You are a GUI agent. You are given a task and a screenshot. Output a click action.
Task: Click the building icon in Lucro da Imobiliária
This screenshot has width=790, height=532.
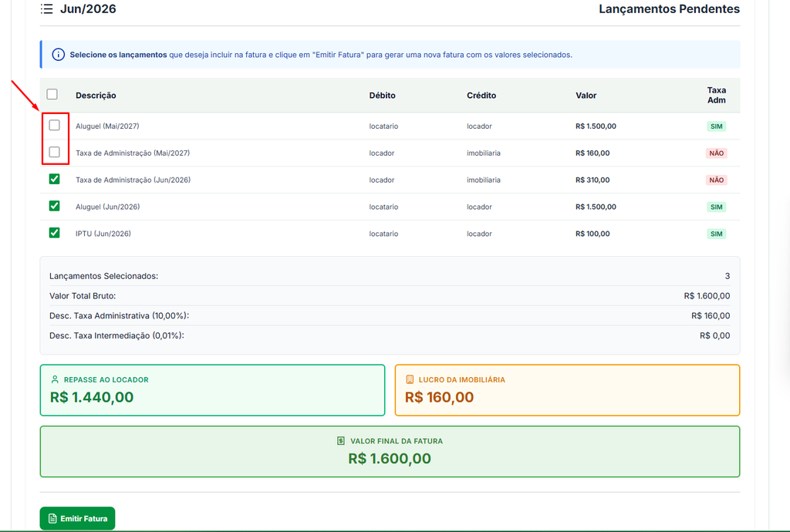(x=410, y=379)
